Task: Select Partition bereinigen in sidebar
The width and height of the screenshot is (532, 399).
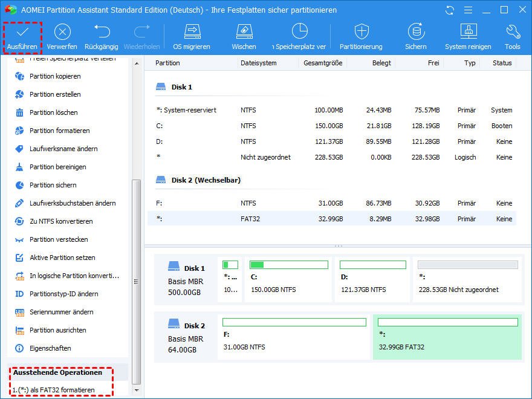Action: pyautogui.click(x=51, y=167)
